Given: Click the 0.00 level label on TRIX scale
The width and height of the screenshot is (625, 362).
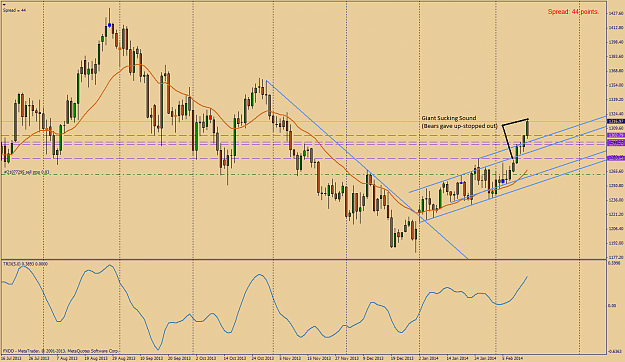Looking at the screenshot, I should 612,306.
